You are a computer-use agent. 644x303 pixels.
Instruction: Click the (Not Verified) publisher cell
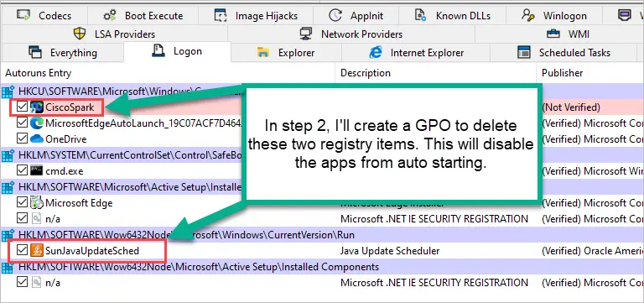point(571,107)
